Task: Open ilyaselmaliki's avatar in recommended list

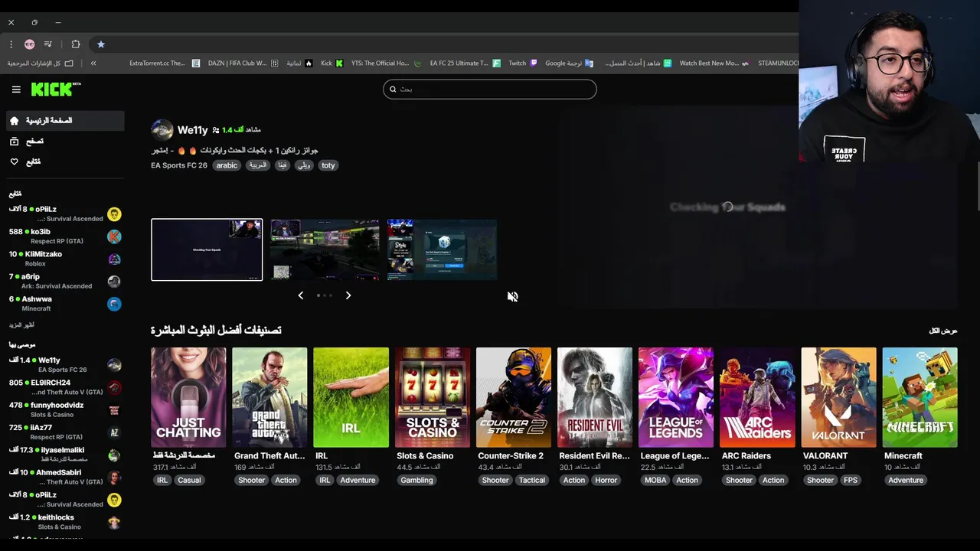Action: (114, 455)
